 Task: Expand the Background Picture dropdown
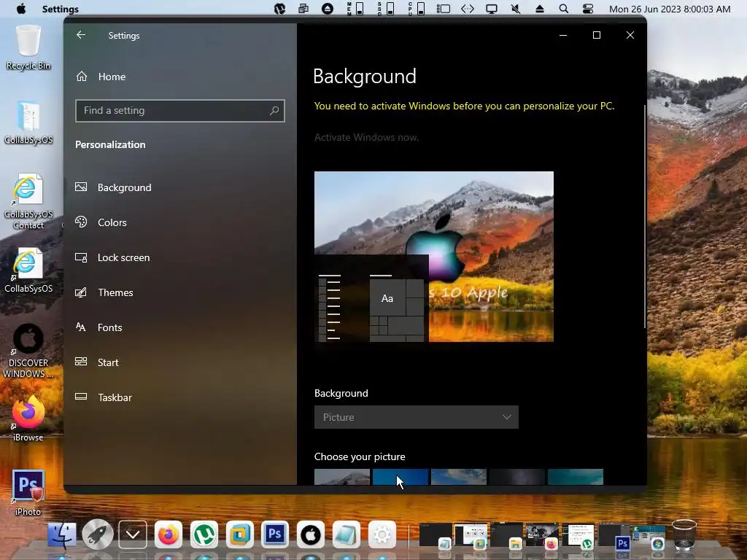pyautogui.click(x=416, y=417)
